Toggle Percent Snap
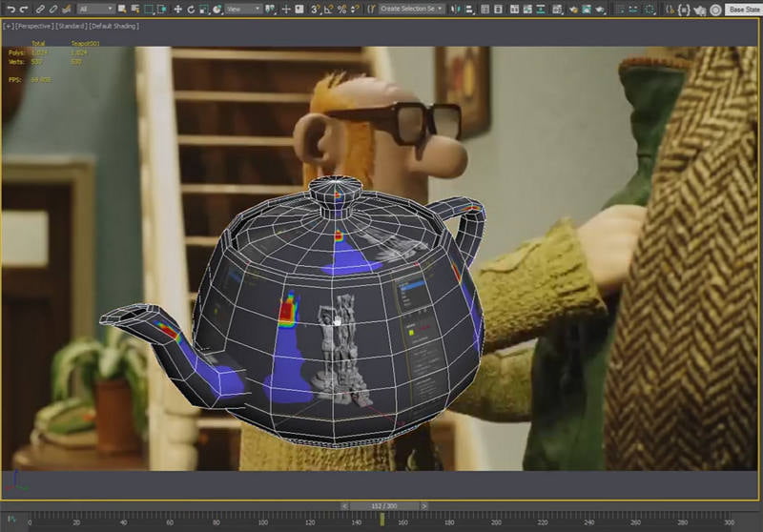 tap(341, 10)
